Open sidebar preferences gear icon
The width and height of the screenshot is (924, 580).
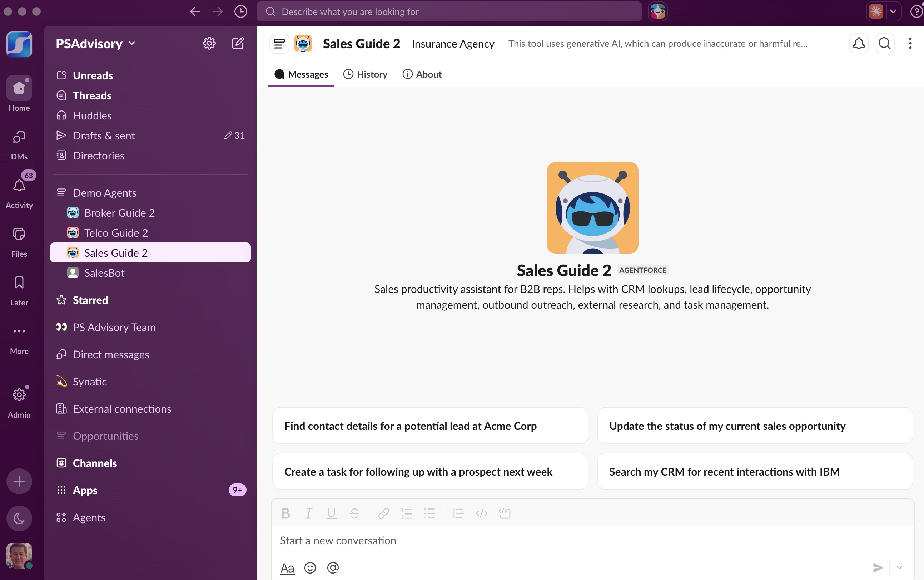[209, 43]
